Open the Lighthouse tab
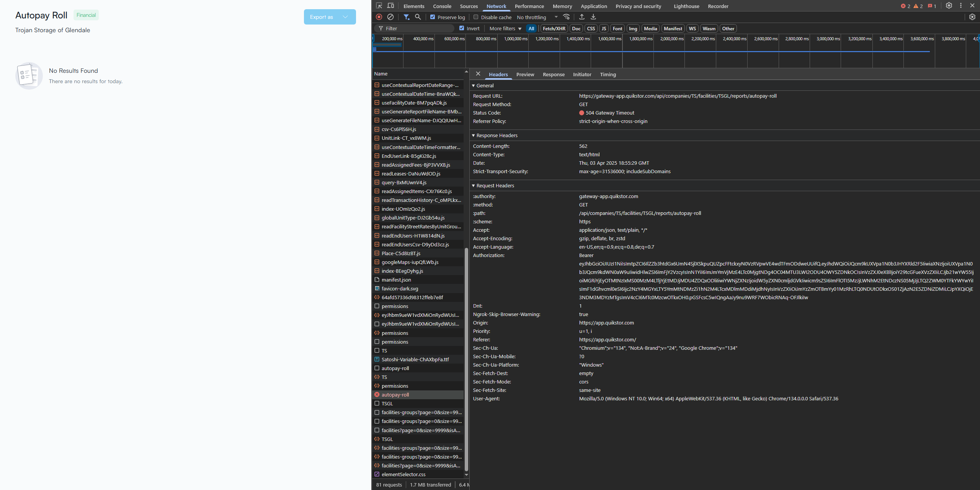The width and height of the screenshot is (980, 490). (x=686, y=6)
